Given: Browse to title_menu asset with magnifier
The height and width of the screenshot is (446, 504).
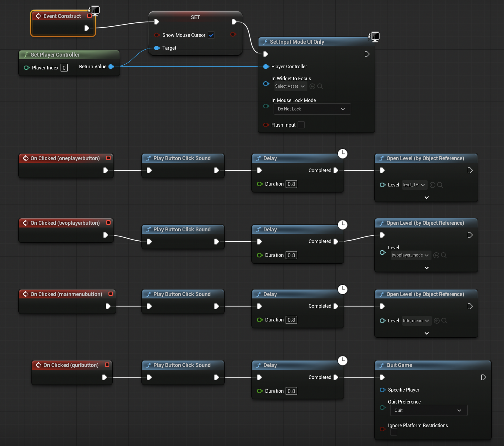Looking at the screenshot, I should pyautogui.click(x=445, y=321).
